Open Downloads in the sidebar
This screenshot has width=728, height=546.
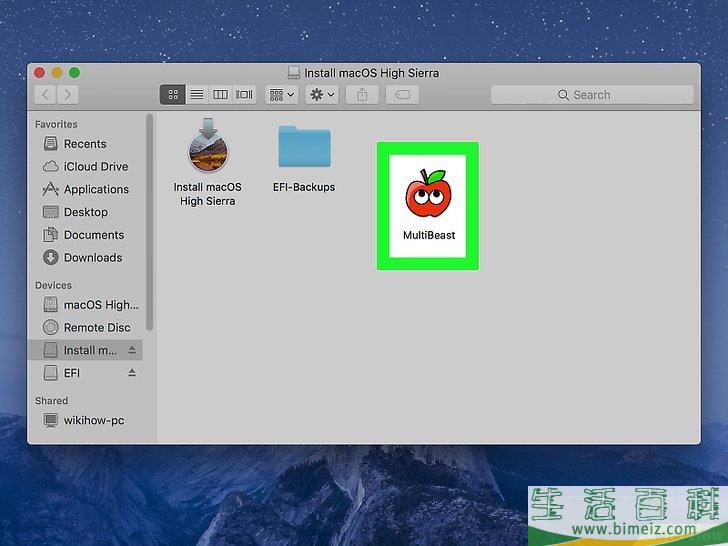(83, 258)
